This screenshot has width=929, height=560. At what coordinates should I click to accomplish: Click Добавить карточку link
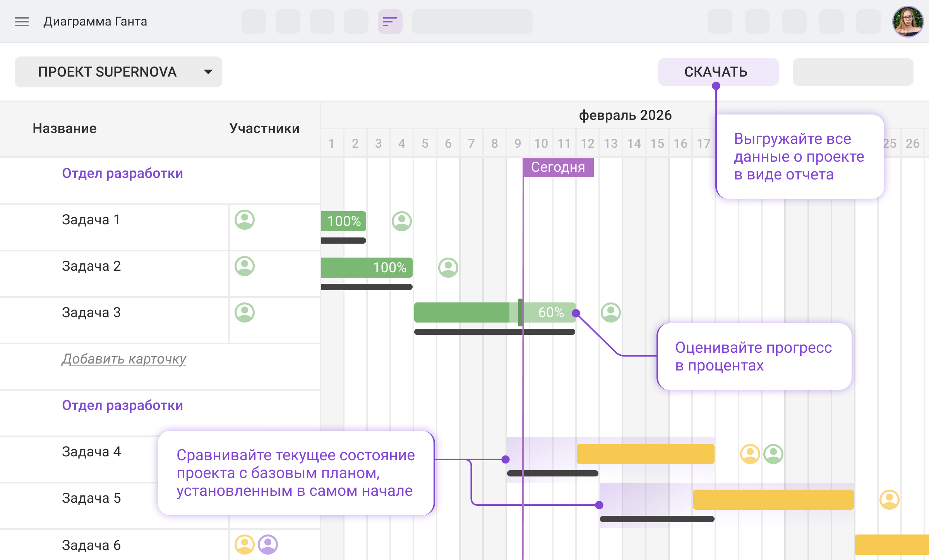pyautogui.click(x=124, y=359)
